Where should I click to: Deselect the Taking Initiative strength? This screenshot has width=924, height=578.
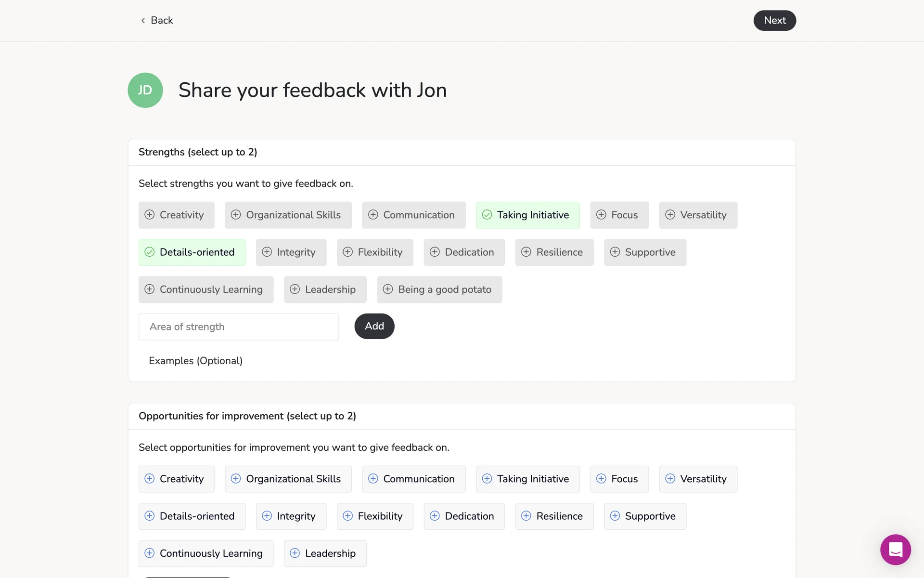pos(527,215)
